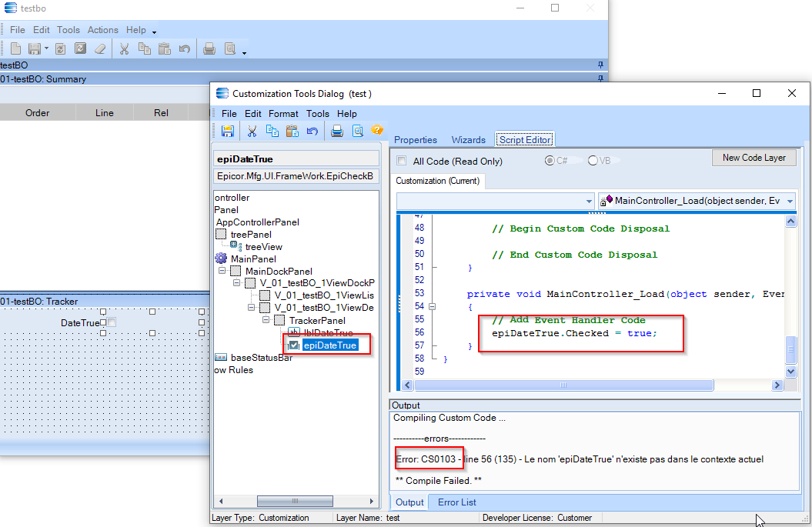Click the New icon in testbo toolbar
Image resolution: width=812 pixels, height=527 pixels.
pyautogui.click(x=16, y=48)
